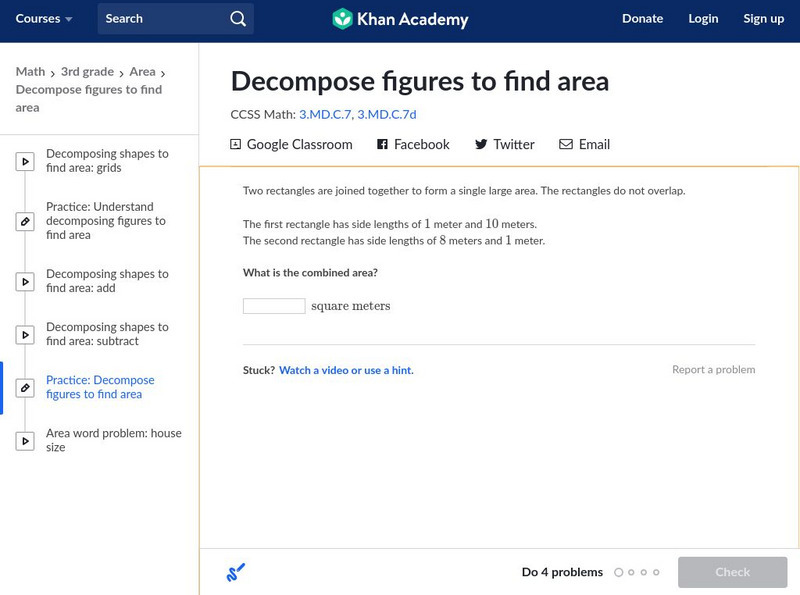The image size is (800, 595).
Task: Open the Courses dropdown menu
Action: (x=44, y=19)
